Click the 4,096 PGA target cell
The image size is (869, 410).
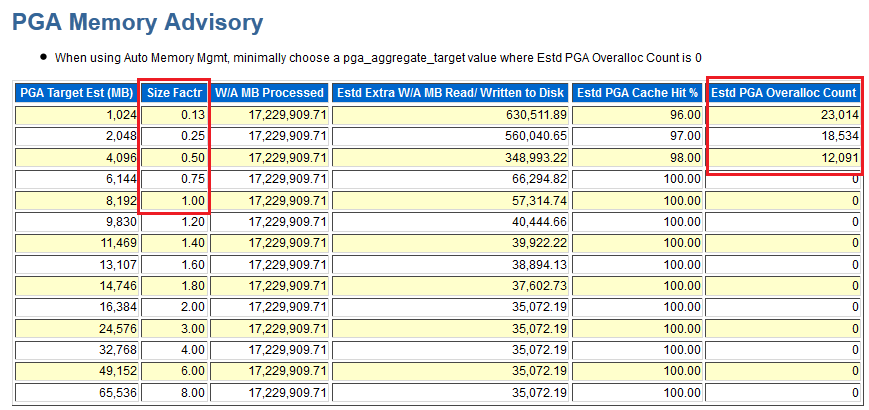pyautogui.click(x=77, y=158)
